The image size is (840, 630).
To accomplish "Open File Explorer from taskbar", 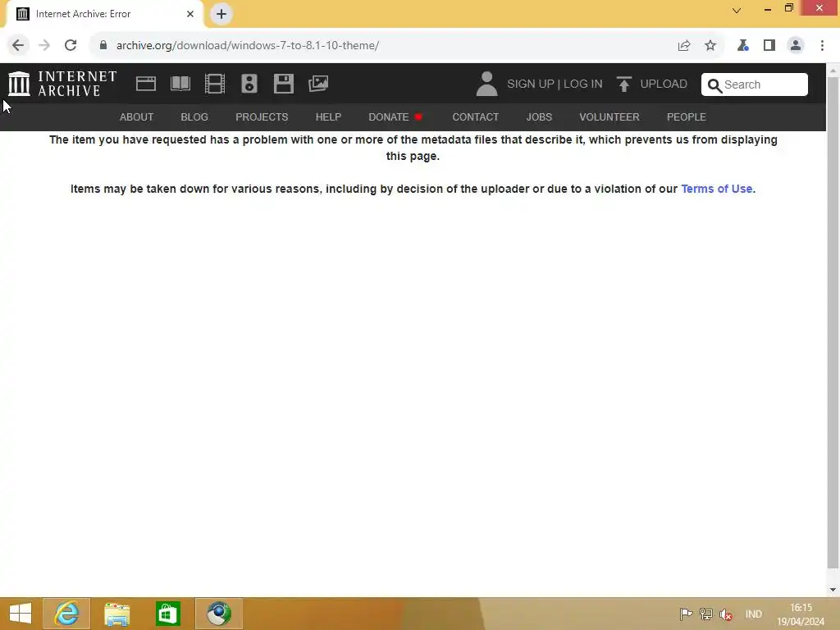I will pos(116,614).
